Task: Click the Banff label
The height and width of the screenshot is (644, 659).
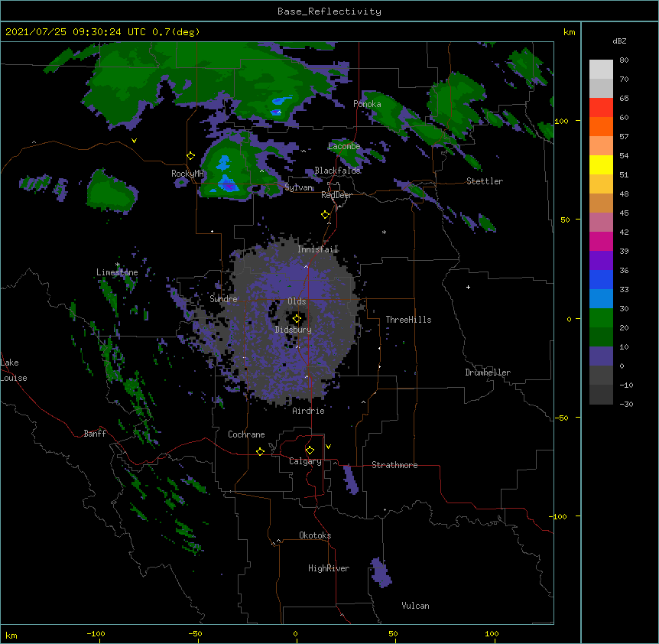Action: [x=95, y=434]
